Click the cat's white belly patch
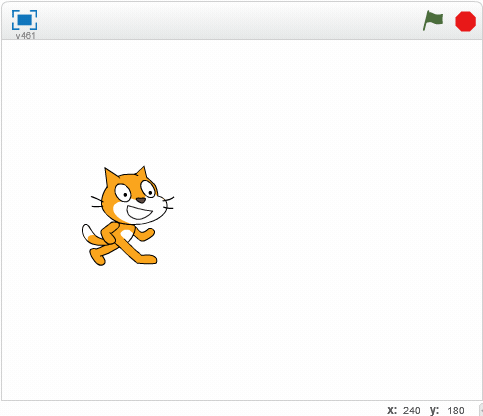 (x=126, y=235)
